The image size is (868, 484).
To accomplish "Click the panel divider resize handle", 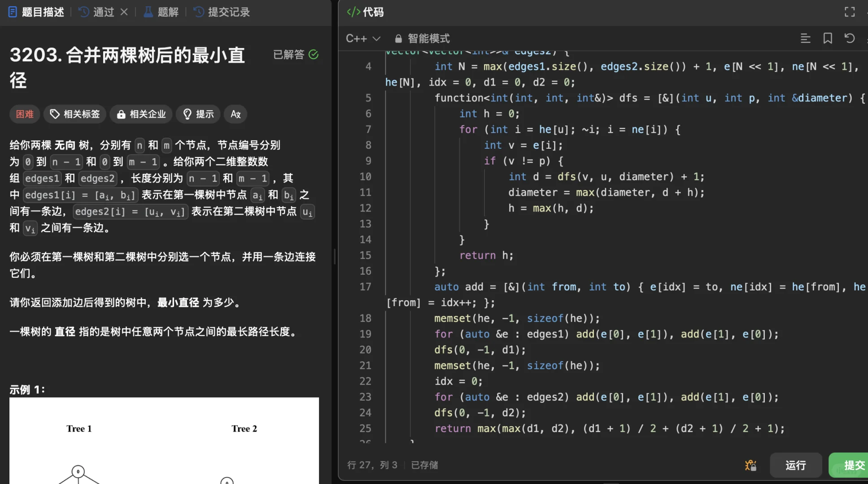I will [x=335, y=256].
